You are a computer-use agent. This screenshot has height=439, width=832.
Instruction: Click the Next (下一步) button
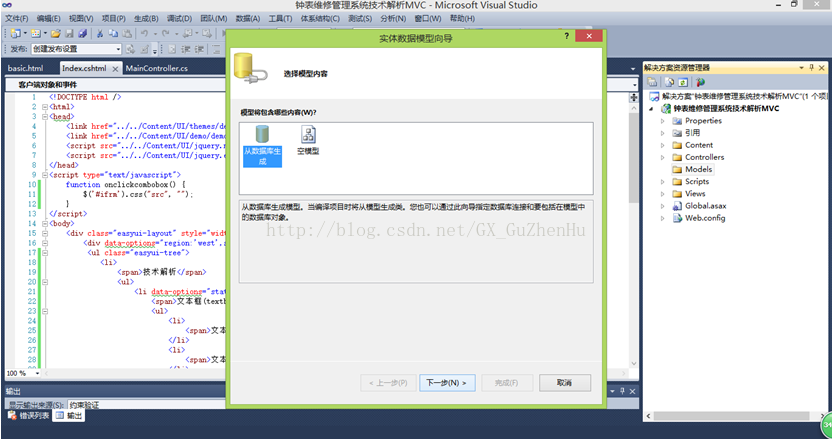coord(447,383)
